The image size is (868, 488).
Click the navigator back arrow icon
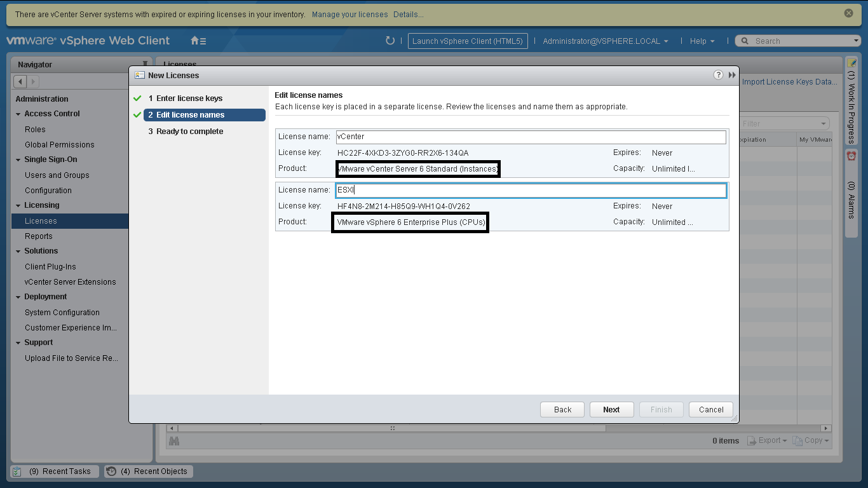20,81
